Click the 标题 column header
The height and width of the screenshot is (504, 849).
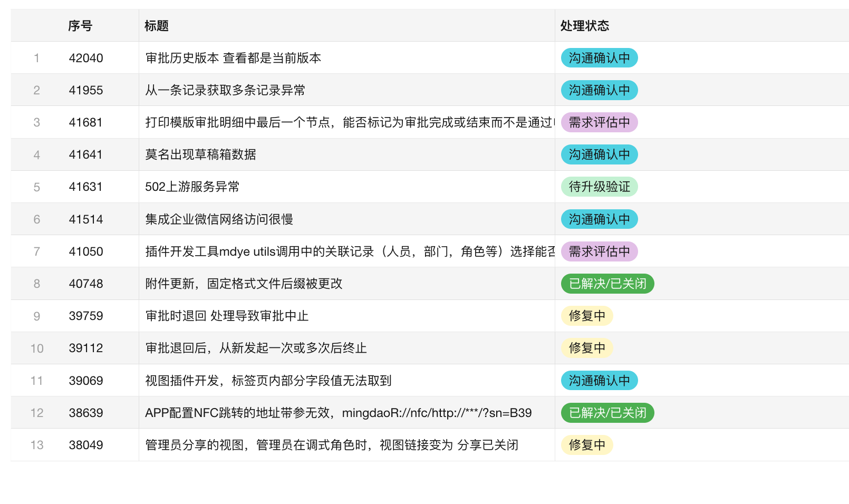click(157, 26)
